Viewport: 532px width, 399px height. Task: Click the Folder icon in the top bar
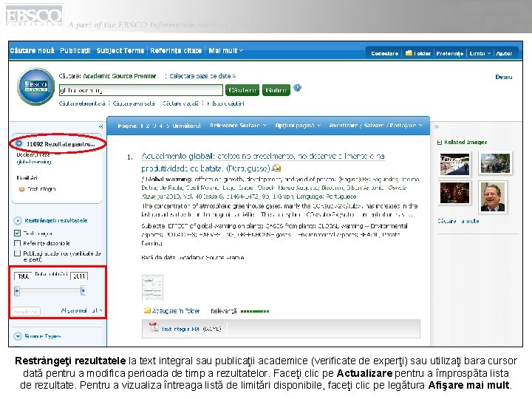coord(409,53)
